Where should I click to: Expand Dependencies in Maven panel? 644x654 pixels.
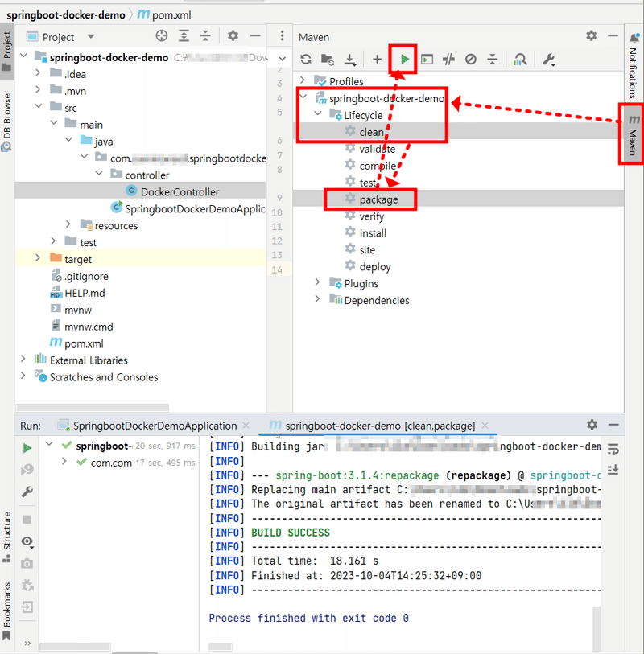(x=318, y=298)
